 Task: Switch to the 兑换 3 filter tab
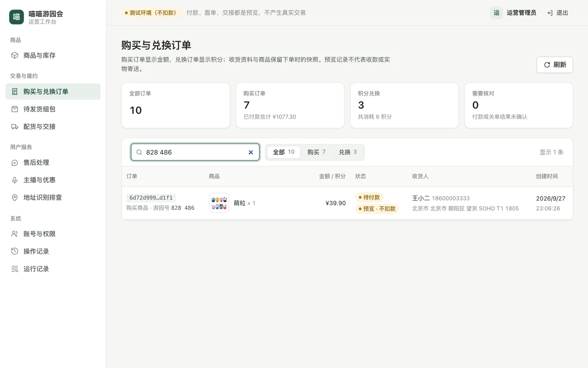[348, 152]
